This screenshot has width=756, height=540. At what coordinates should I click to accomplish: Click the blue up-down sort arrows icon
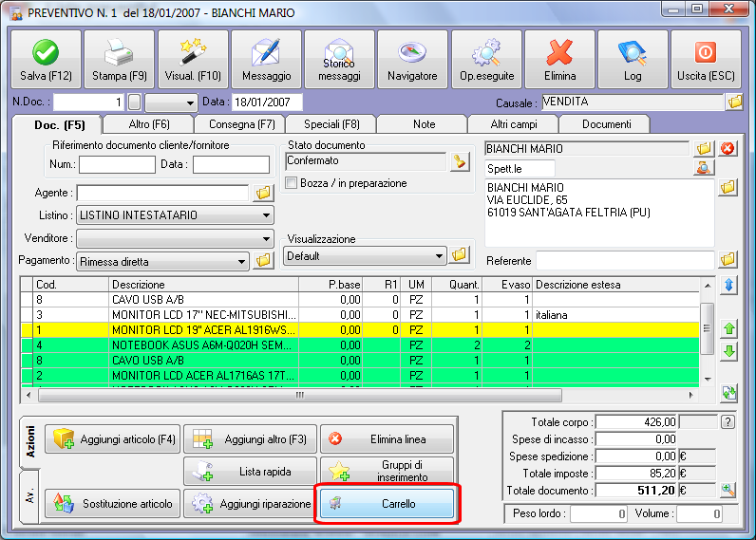point(728,285)
